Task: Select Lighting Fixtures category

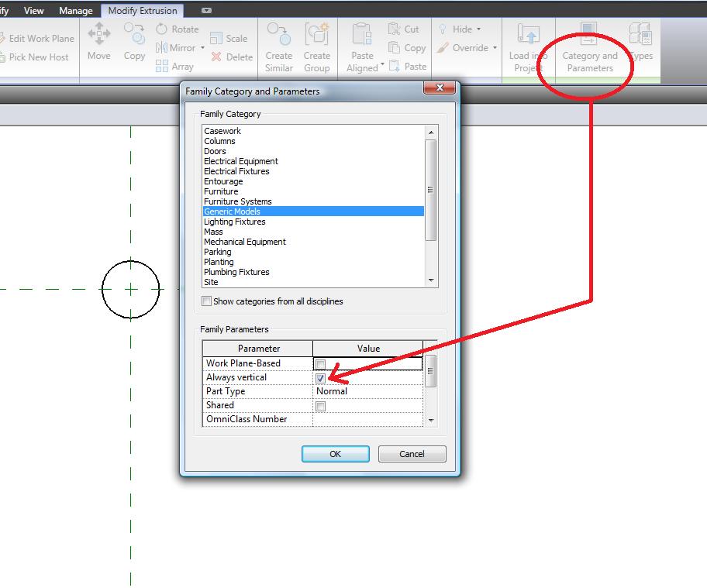Action: click(x=313, y=222)
